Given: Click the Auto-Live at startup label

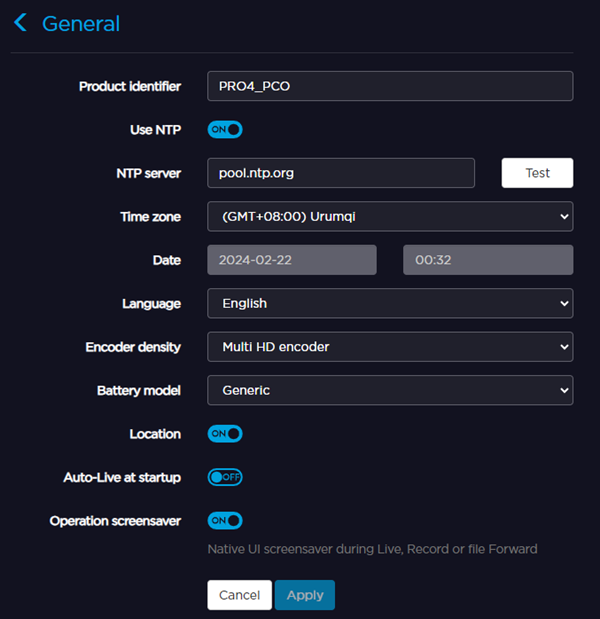Looking at the screenshot, I should [122, 477].
